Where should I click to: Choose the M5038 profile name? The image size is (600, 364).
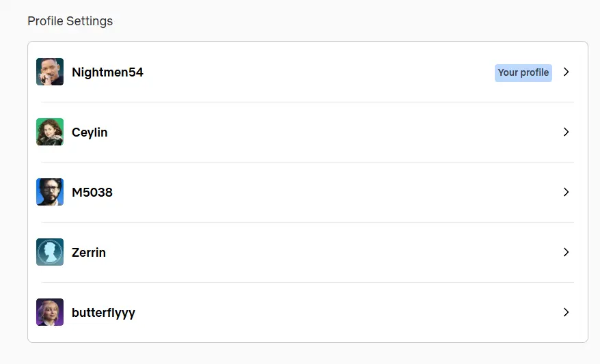(x=92, y=193)
